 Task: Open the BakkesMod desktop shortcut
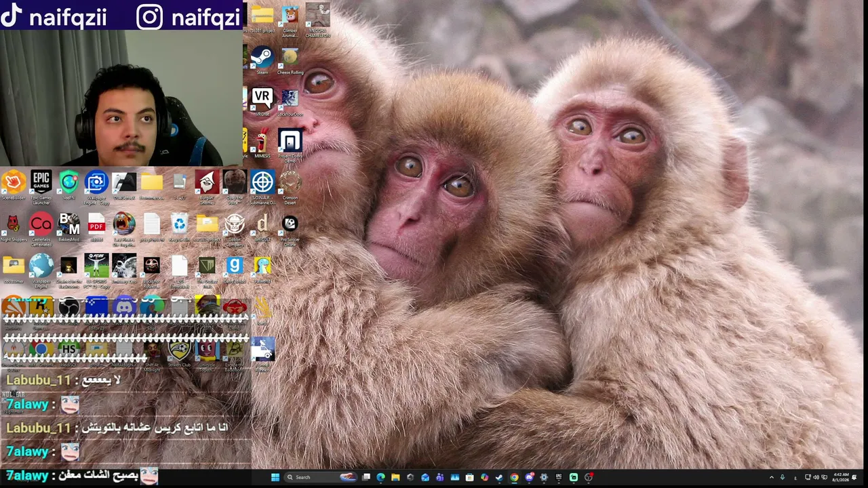point(68,226)
